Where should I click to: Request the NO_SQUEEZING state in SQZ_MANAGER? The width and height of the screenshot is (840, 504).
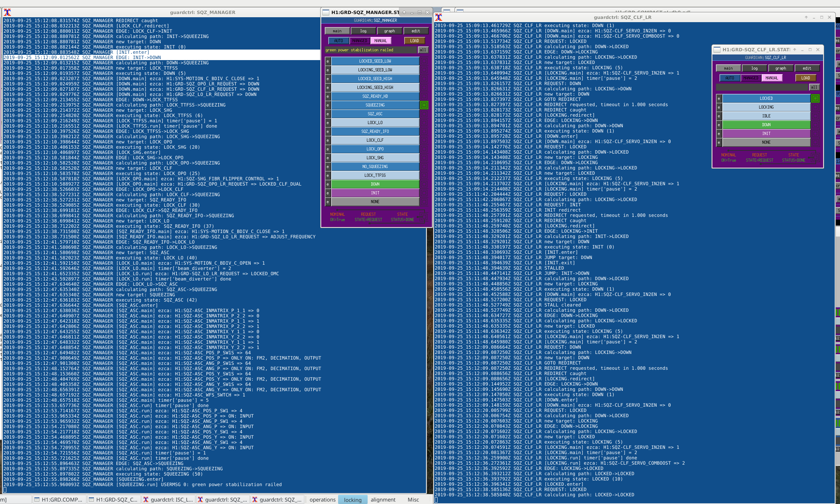375,167
